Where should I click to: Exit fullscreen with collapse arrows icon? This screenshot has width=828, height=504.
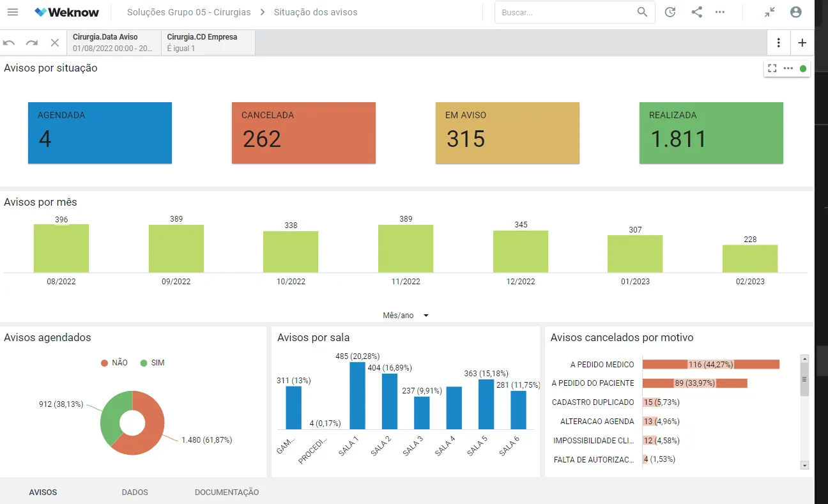(x=770, y=12)
